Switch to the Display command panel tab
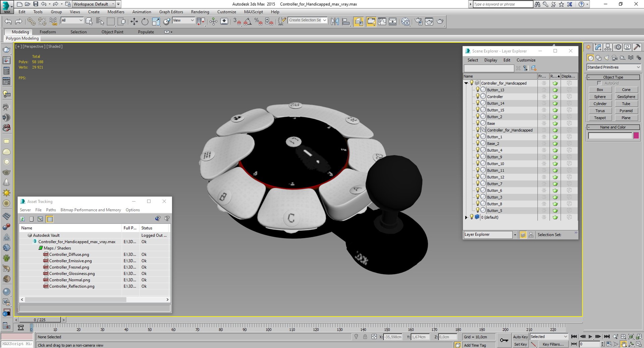Image resolution: width=644 pixels, height=348 pixels. (627, 47)
